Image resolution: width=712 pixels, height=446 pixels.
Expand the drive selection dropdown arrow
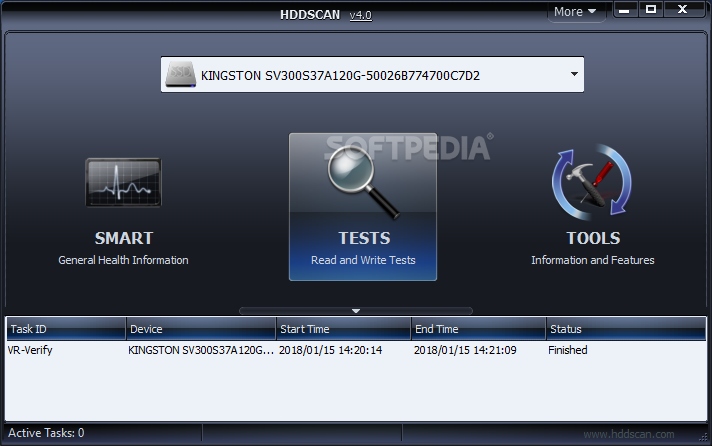coord(574,74)
